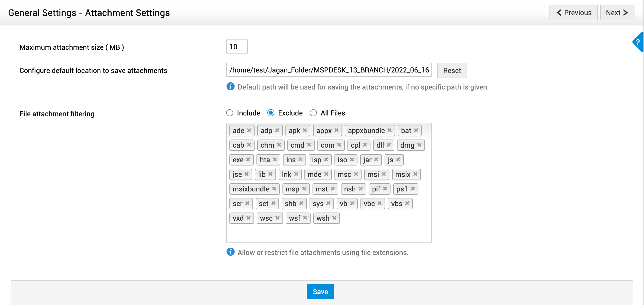Remove the exe extension from the exclusion list

[x=248, y=160]
